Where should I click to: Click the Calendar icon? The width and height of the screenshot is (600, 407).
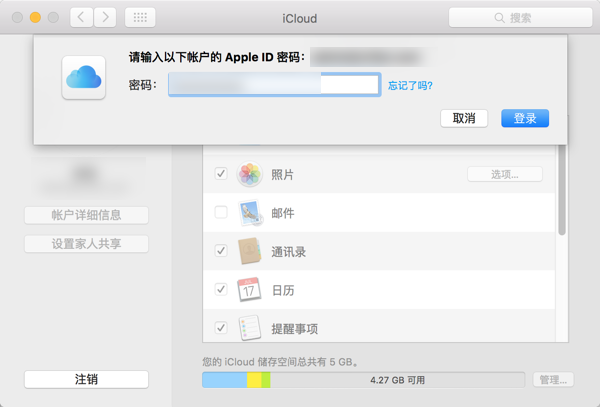coord(249,290)
